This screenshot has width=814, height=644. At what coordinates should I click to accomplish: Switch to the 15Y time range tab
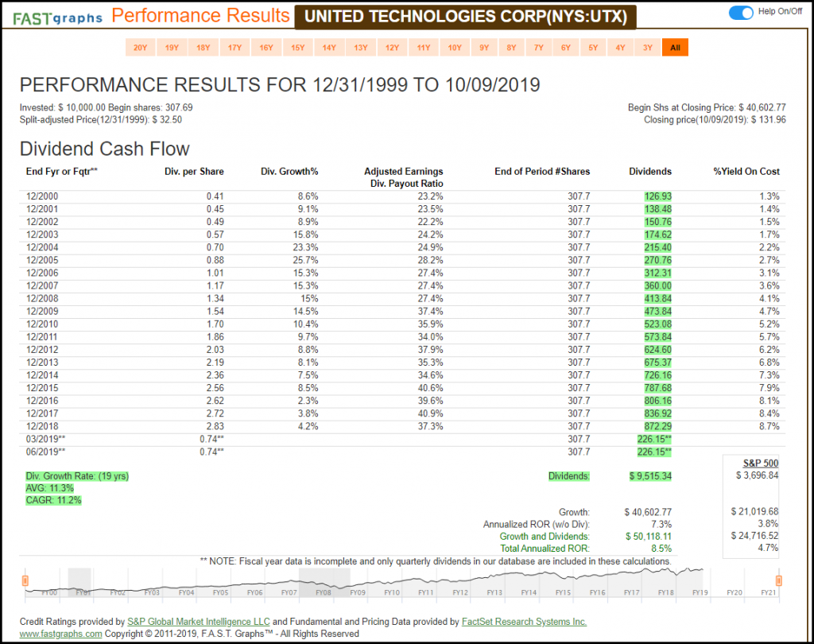(x=298, y=48)
